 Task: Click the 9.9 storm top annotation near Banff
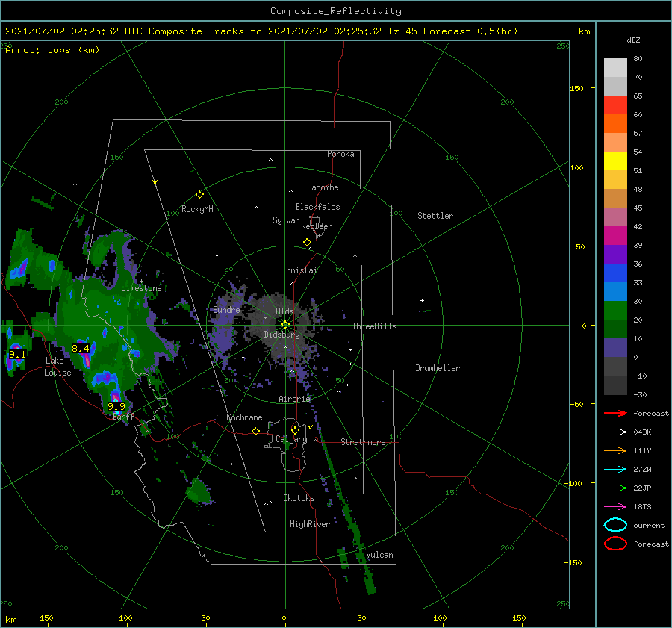116,406
